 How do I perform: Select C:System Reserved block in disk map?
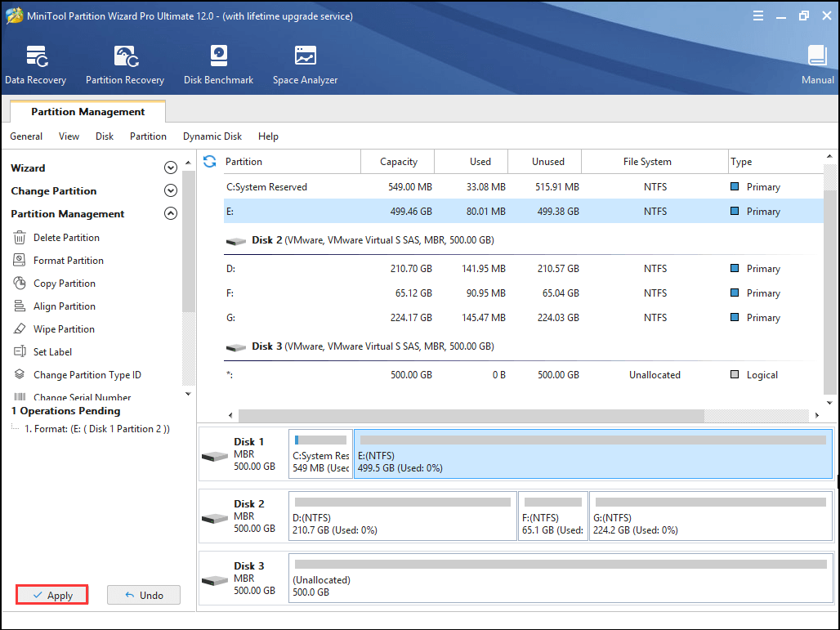320,454
